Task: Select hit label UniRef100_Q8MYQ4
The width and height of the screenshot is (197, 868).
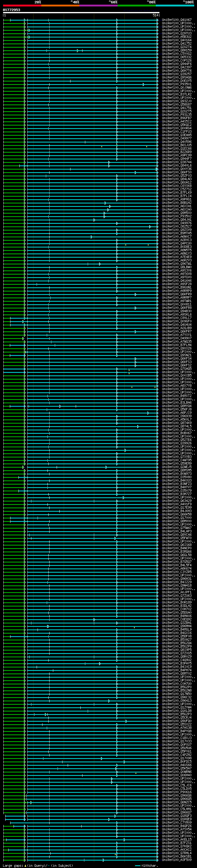Action: [177, 406]
